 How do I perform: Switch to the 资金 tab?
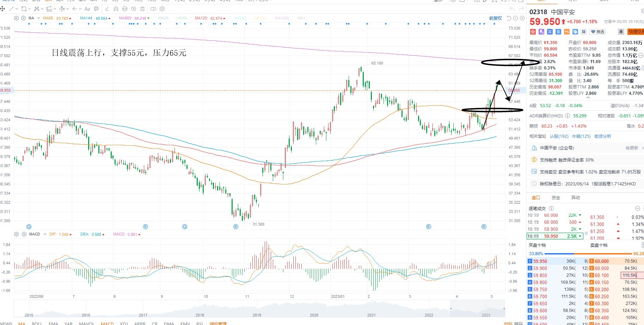tap(556, 197)
